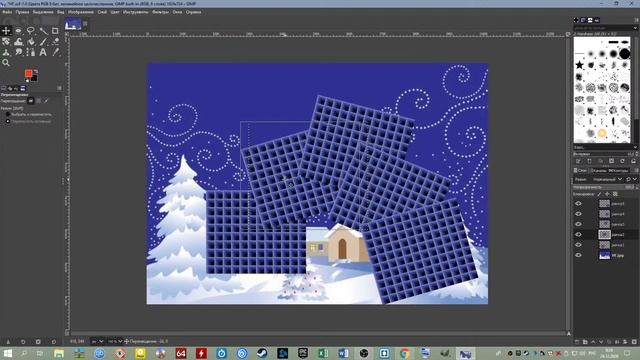Screen dimensions: 640x360
Task: Adjust the brush spacing slider
Action: [x=605, y=154]
